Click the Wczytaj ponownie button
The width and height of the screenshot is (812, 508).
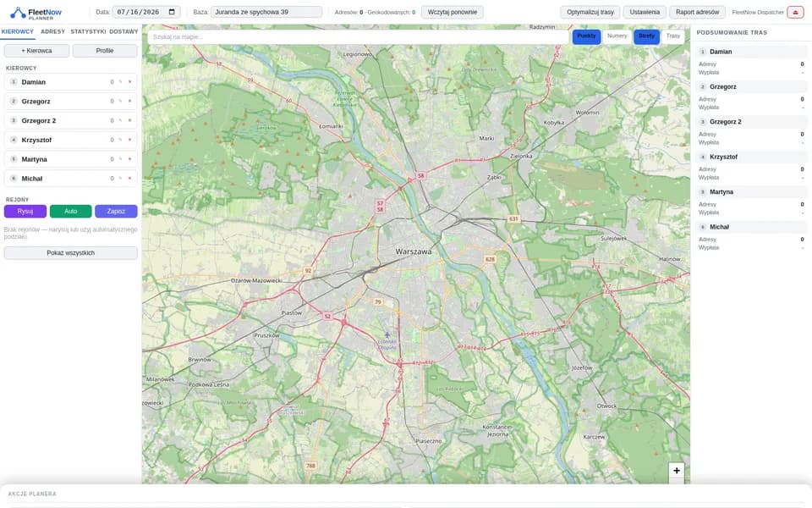[x=452, y=12]
